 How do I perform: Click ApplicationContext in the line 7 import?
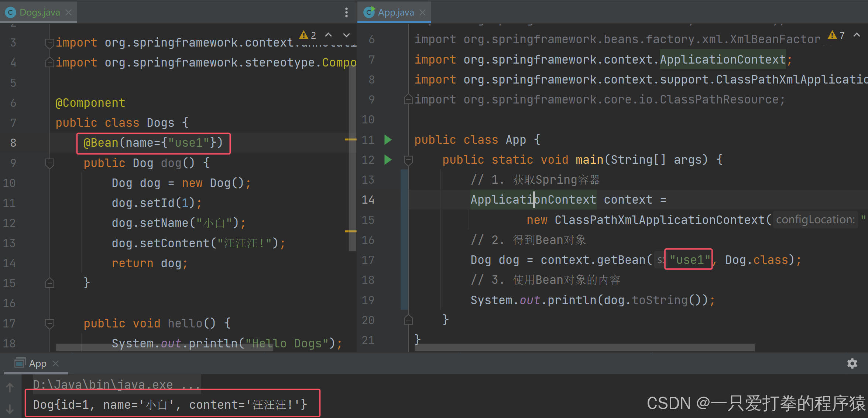(x=723, y=60)
